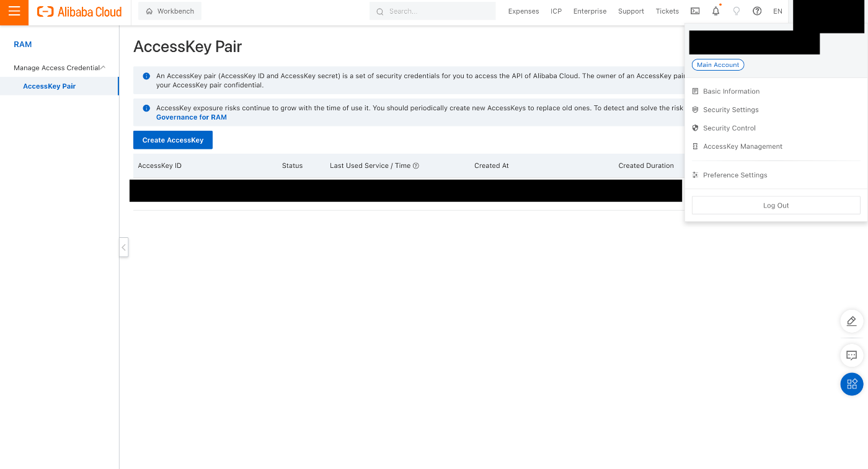The height and width of the screenshot is (469, 868).
Task: Open the Workbench home button
Action: (170, 11)
